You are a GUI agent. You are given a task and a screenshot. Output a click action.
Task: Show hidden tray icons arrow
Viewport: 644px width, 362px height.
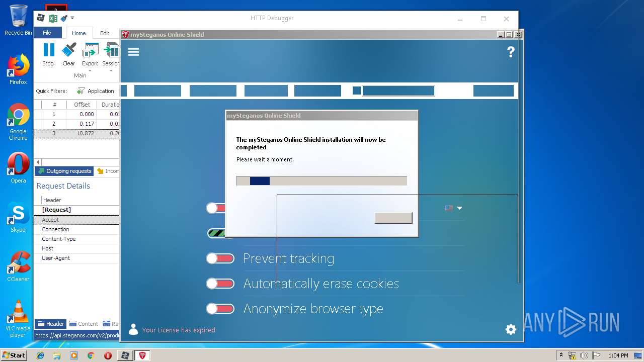tap(561, 355)
